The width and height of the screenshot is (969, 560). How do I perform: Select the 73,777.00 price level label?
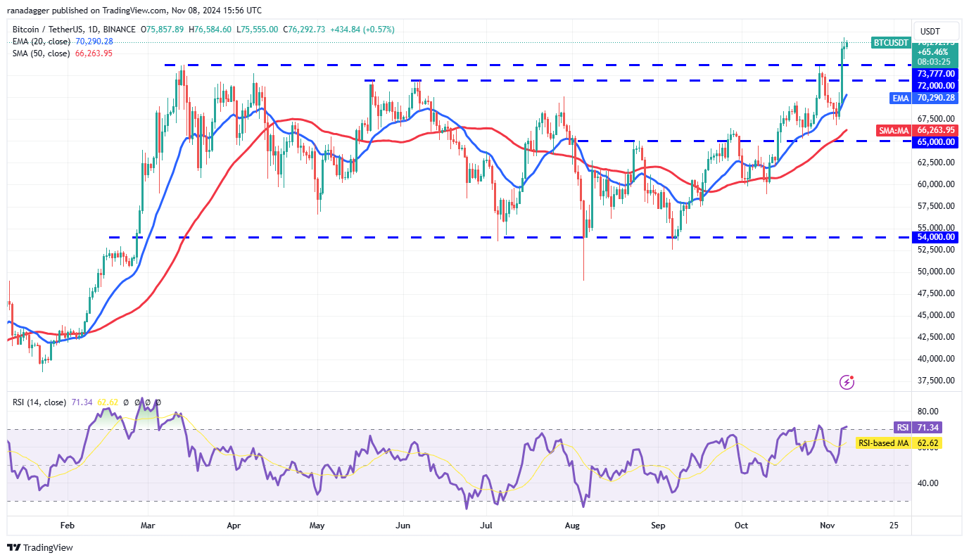[936, 74]
